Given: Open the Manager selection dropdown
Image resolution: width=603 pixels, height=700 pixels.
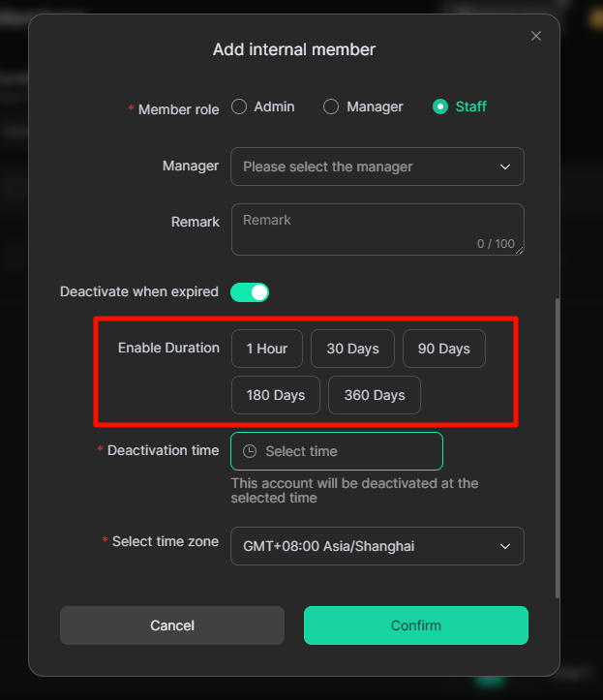Looking at the screenshot, I should [368, 167].
